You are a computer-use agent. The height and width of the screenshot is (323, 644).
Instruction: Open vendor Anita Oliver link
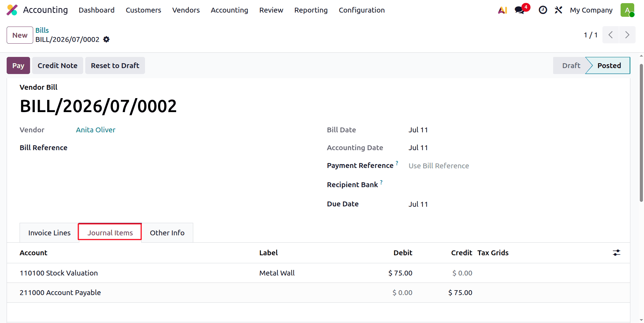96,130
